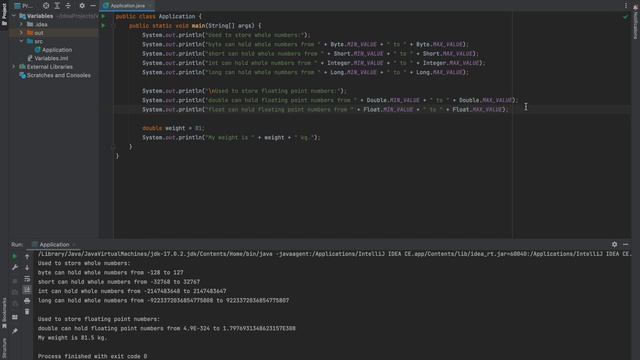
Task: Collapse the src folder
Action: [x=21, y=41]
